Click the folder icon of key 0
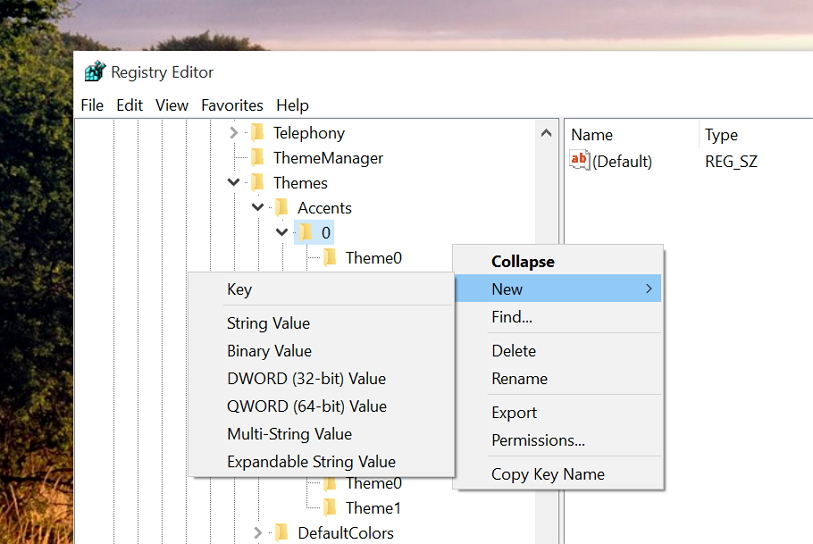The width and height of the screenshot is (813, 544). click(306, 232)
